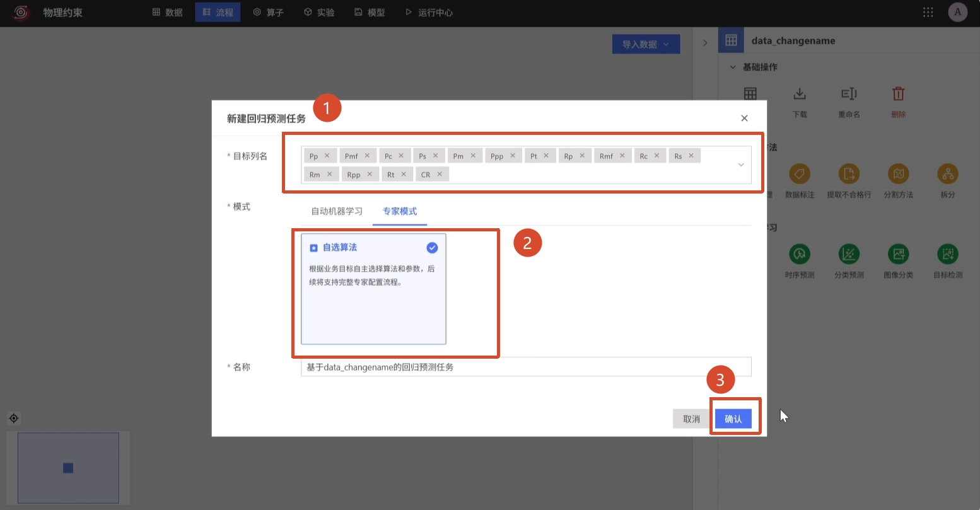This screenshot has height=510, width=980.
Task: Close the 新建回归预测任务 dialog
Action: click(x=744, y=118)
